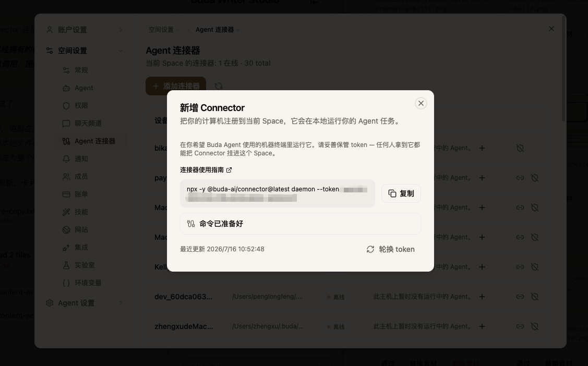Close the settings panel with top-right X

coord(551,29)
